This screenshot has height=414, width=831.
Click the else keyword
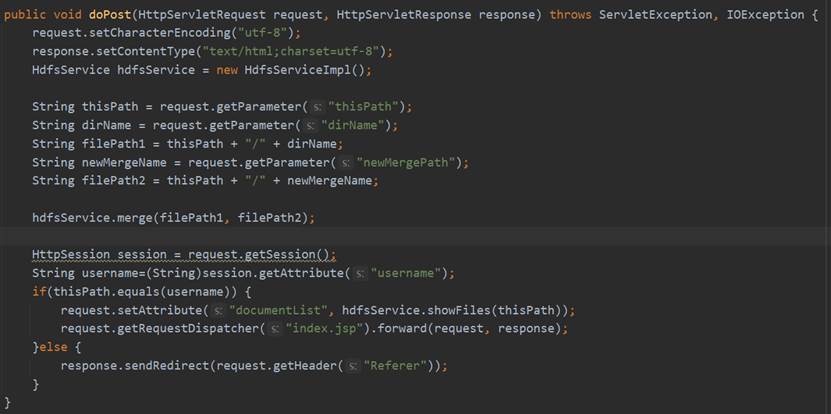pyautogui.click(x=54, y=347)
